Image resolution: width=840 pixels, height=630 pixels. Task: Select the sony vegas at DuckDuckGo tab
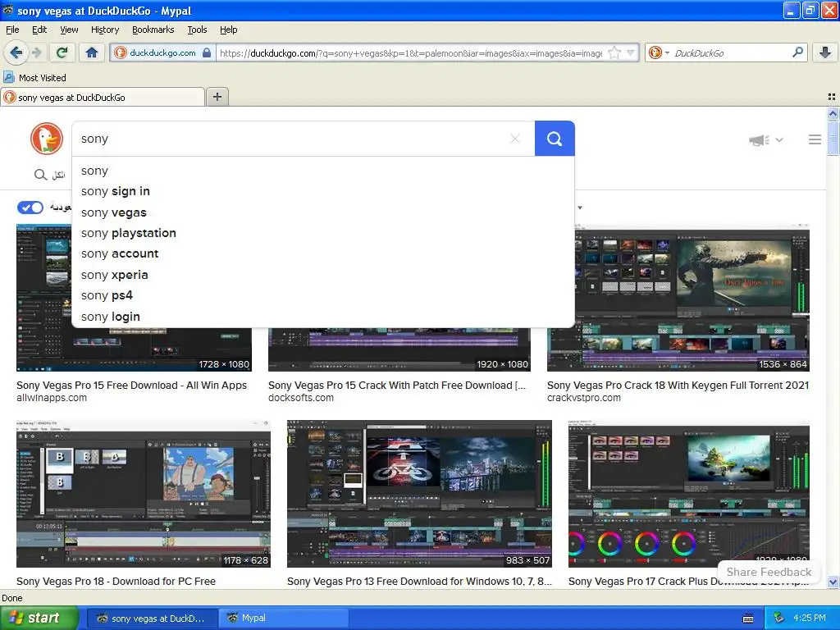point(103,97)
